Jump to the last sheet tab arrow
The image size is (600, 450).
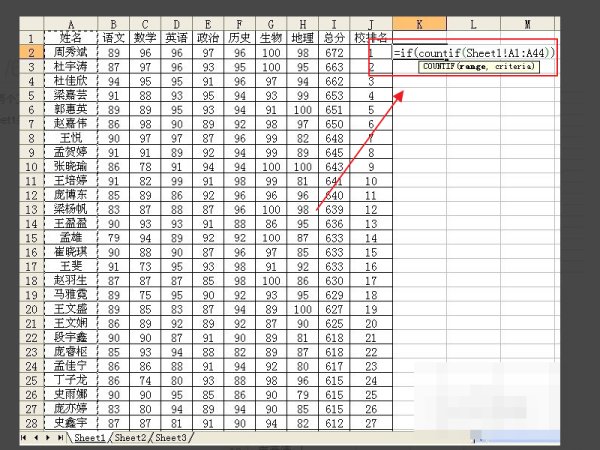point(60,437)
